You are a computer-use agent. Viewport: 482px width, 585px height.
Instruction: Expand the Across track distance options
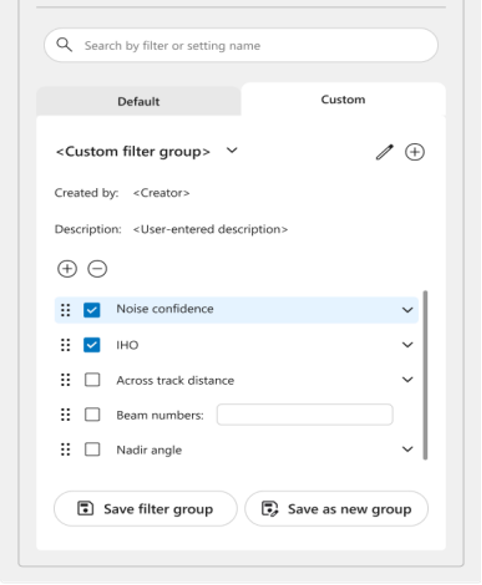tap(407, 379)
